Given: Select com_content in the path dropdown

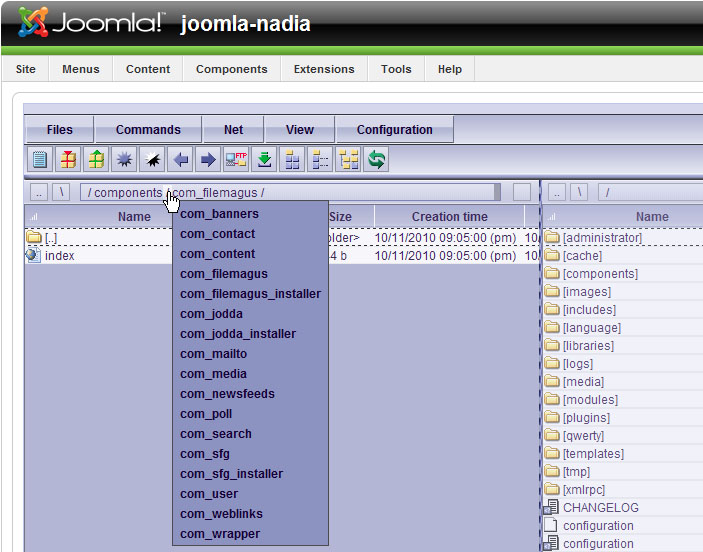Looking at the screenshot, I should 250,254.
